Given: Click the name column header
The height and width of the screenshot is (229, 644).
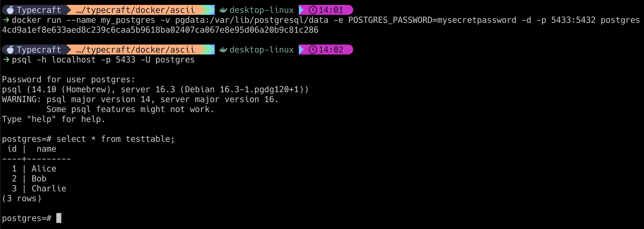Looking at the screenshot, I should 46,149.
